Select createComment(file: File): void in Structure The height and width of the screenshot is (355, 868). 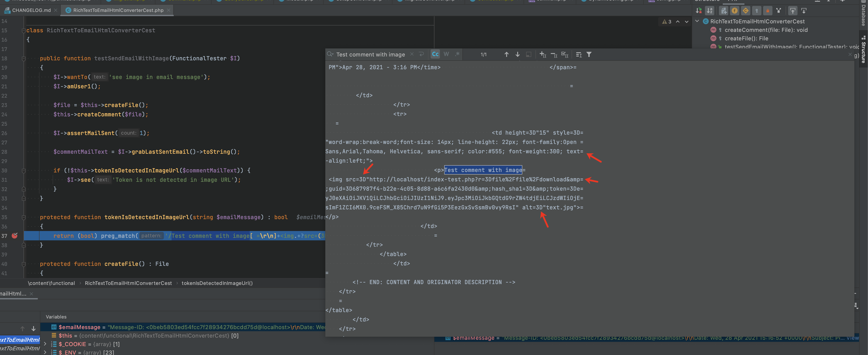tap(766, 30)
